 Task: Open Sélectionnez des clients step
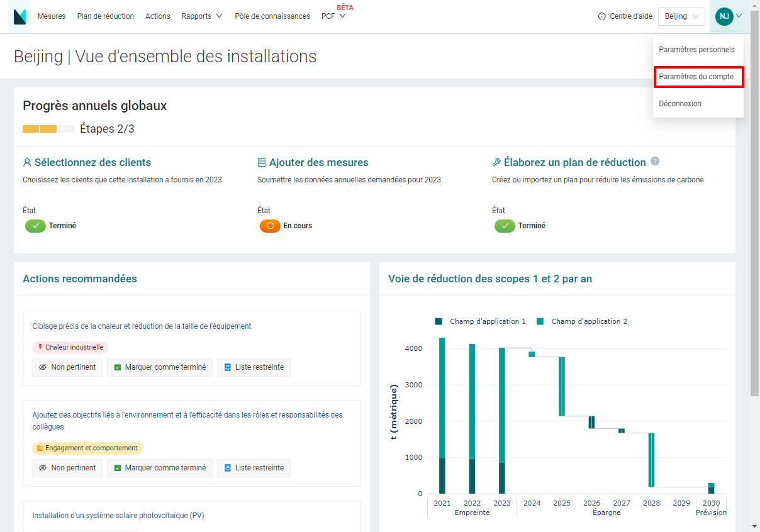click(92, 162)
